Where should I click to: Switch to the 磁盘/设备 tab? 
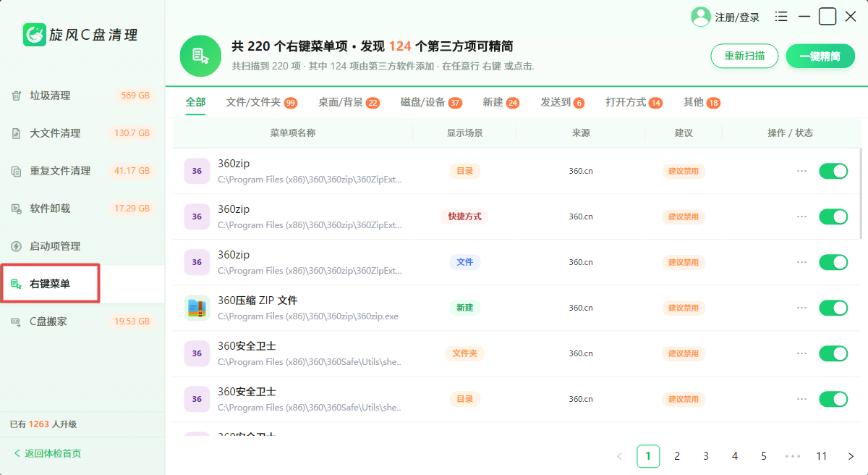coord(431,102)
